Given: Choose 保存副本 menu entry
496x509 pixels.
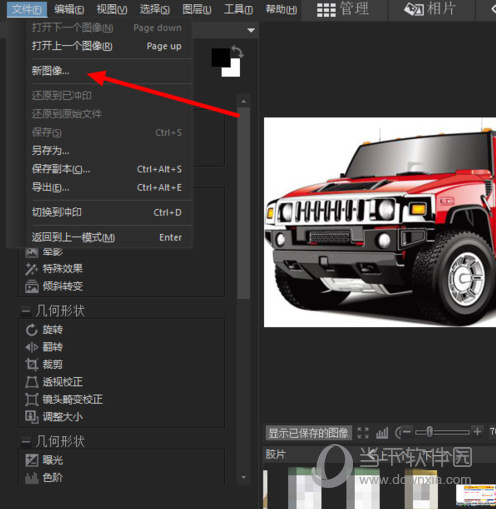Looking at the screenshot, I should click(107, 169).
